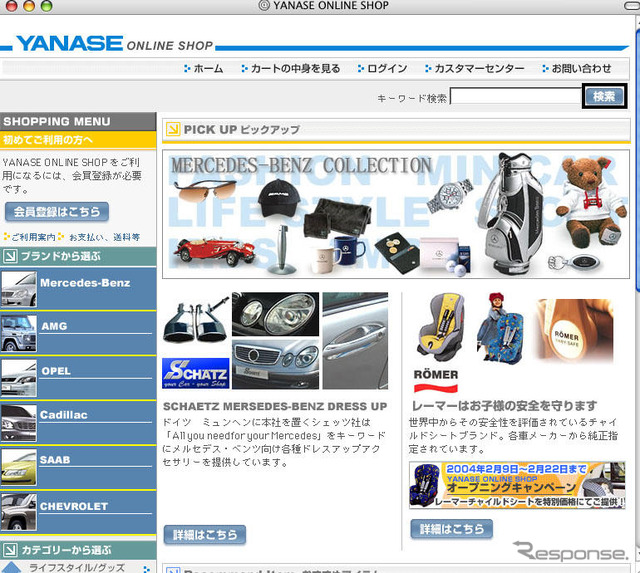Click the teddy bear in banner
This screenshot has width=640, height=573.
[x=591, y=201]
